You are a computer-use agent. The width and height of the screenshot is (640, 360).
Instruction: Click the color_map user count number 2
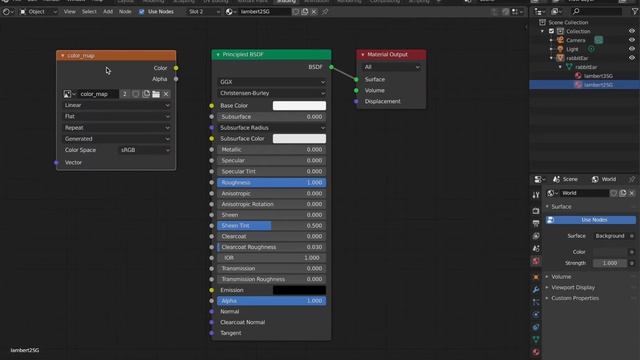tap(124, 94)
